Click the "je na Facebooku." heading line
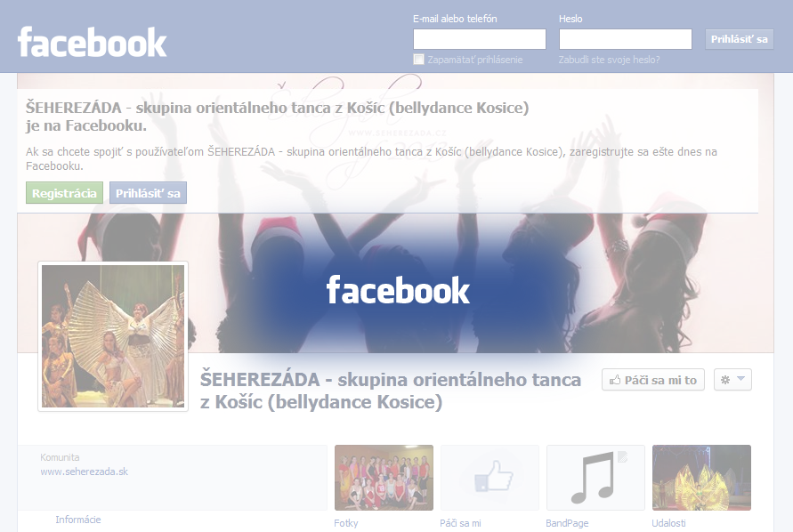The image size is (793, 532). coord(86,125)
